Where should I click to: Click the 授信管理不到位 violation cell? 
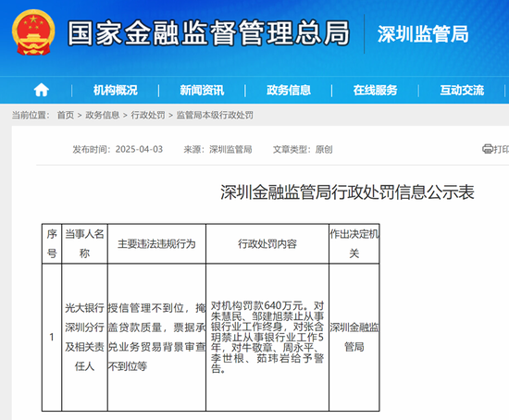pos(156,338)
